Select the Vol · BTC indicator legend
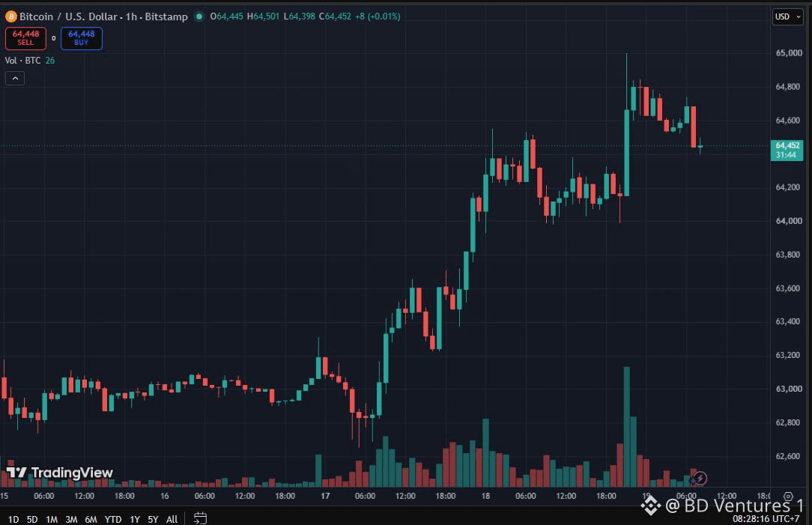 tap(22, 61)
